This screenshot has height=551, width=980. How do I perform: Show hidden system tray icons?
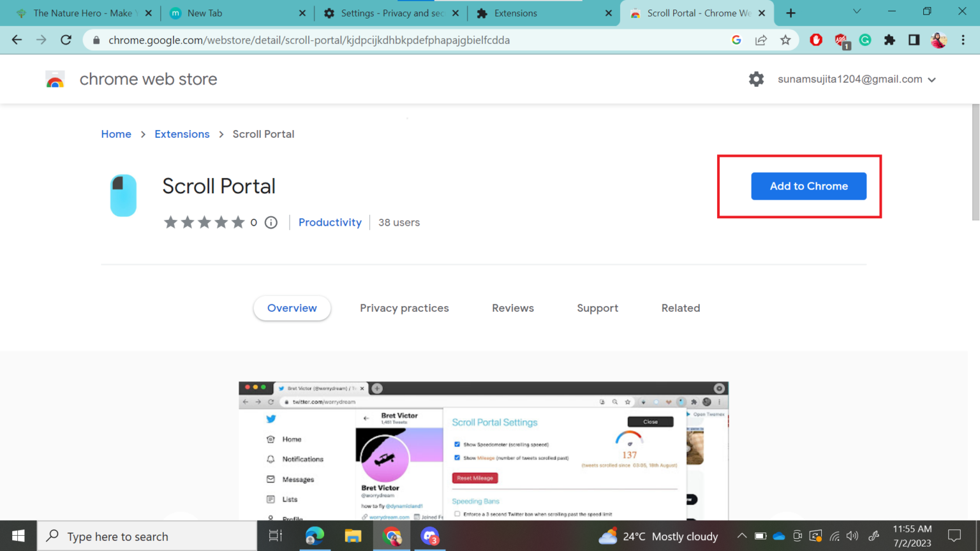coord(741,536)
